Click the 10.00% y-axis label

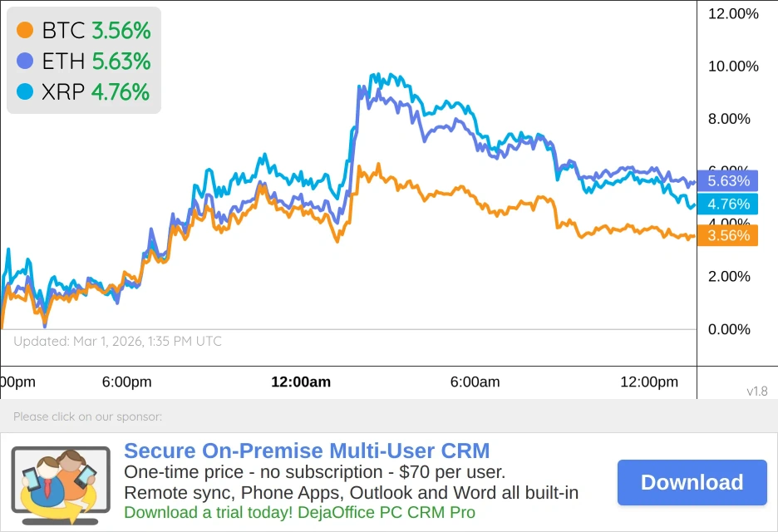[x=733, y=66]
